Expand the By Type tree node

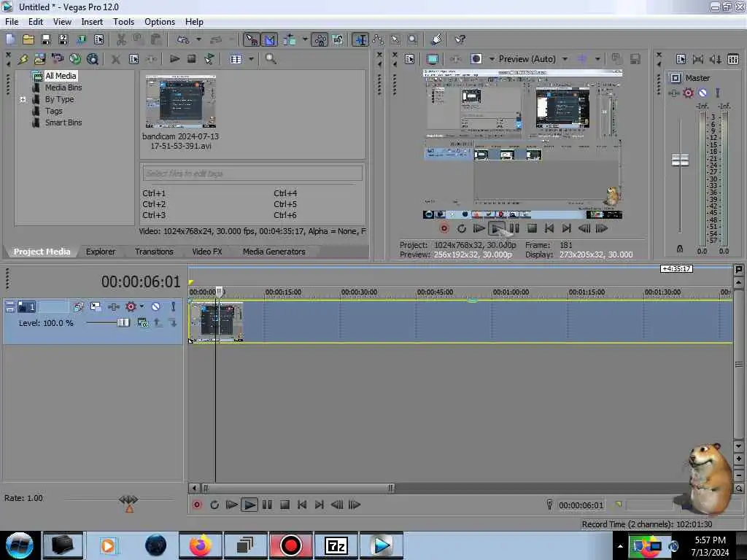point(23,99)
